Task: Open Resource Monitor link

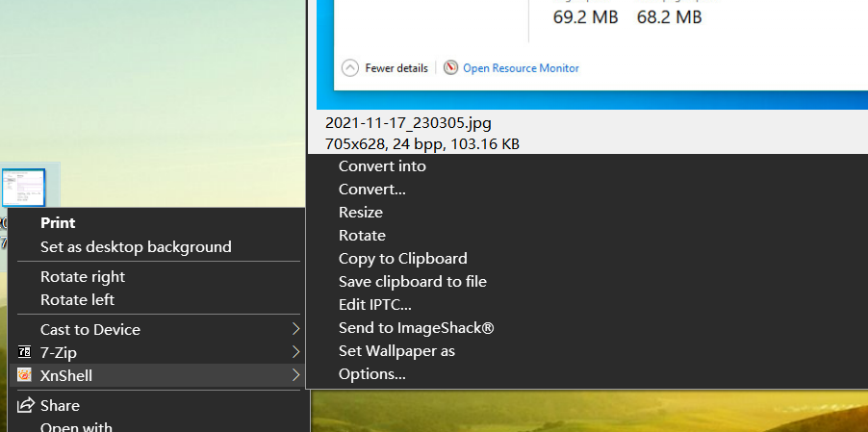Action: (521, 68)
